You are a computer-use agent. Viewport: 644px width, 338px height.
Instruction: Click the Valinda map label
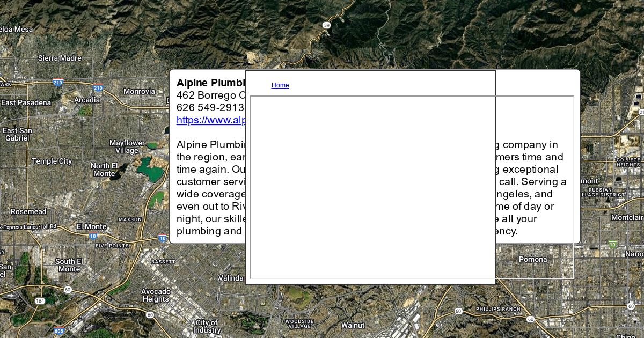(231, 278)
